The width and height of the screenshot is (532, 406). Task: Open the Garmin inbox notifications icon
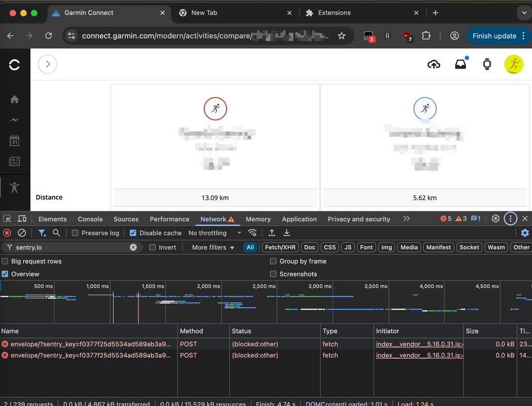click(460, 64)
